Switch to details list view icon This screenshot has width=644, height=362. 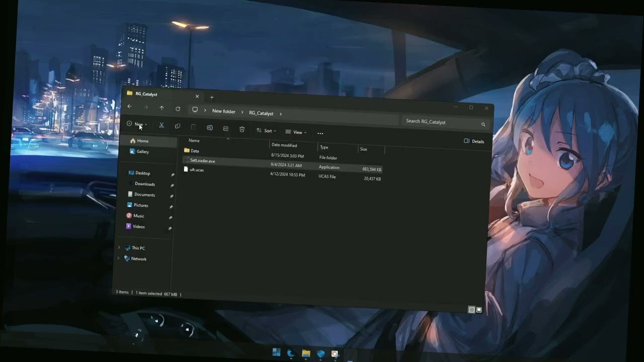click(471, 310)
